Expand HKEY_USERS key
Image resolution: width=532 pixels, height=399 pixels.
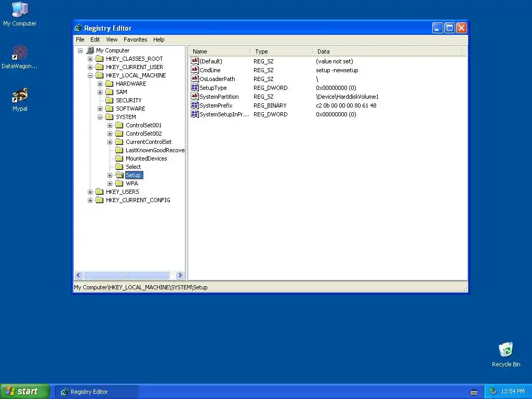point(90,192)
